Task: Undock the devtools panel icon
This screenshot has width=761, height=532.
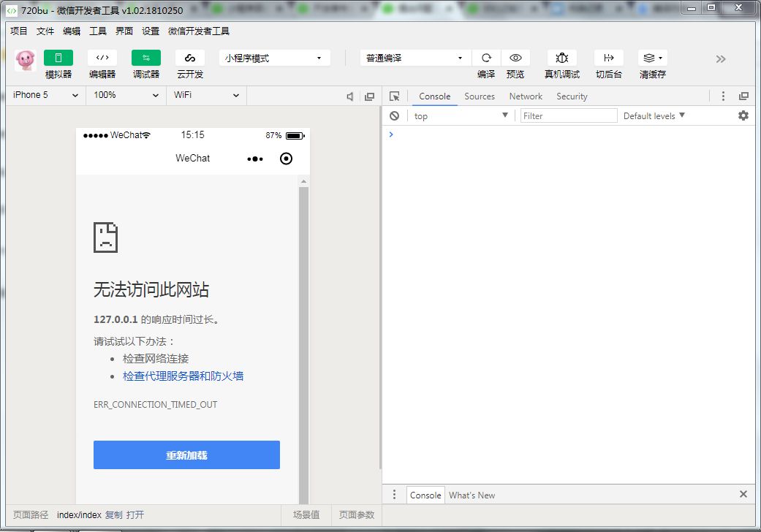Action: (743, 96)
